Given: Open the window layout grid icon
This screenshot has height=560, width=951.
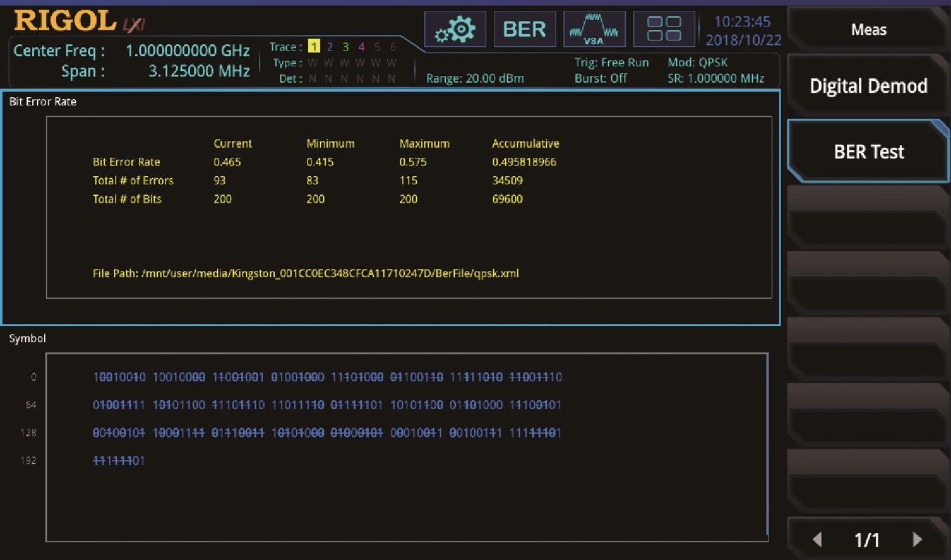Looking at the screenshot, I should pos(664,29).
